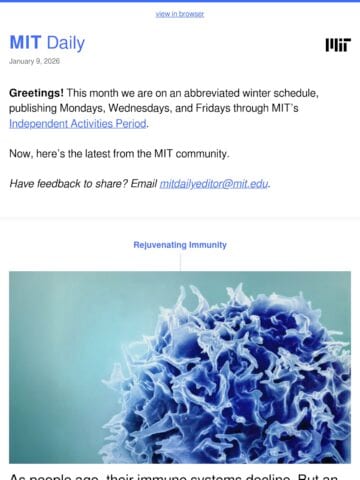Click the 'Daily' word in the title
The image size is (360, 480).
[x=66, y=43]
